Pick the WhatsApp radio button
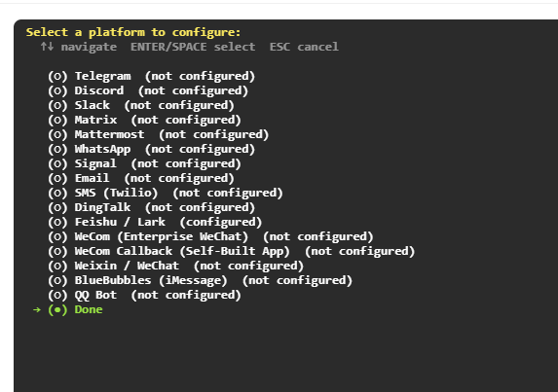 click(x=57, y=149)
